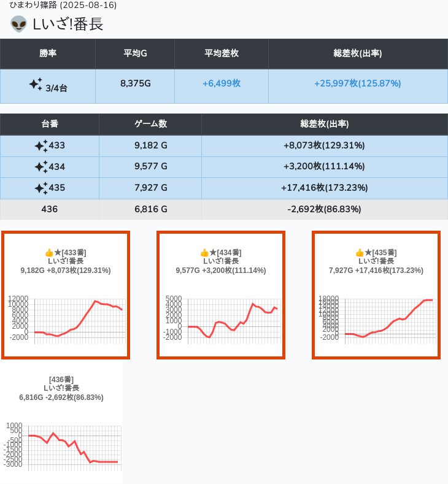The height and width of the screenshot is (484, 448).
Task: Click thumbs-up icon on the 435番 graph card
Action: point(360,253)
